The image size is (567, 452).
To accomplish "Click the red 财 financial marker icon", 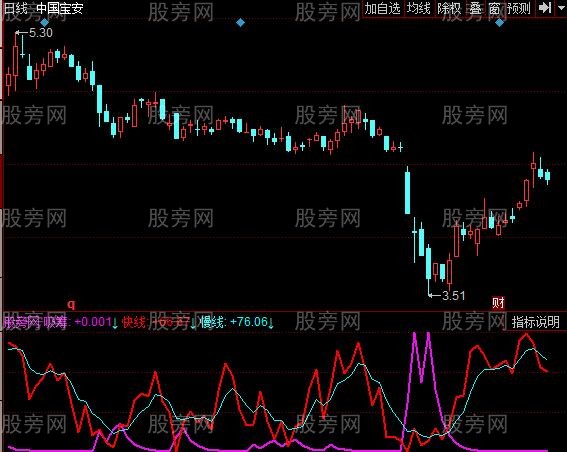I will [x=498, y=303].
